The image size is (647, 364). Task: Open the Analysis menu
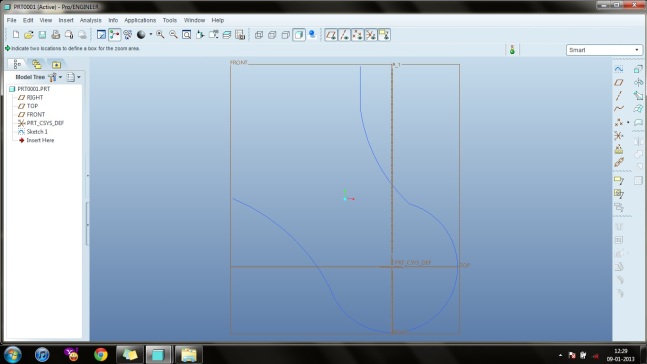click(x=90, y=20)
